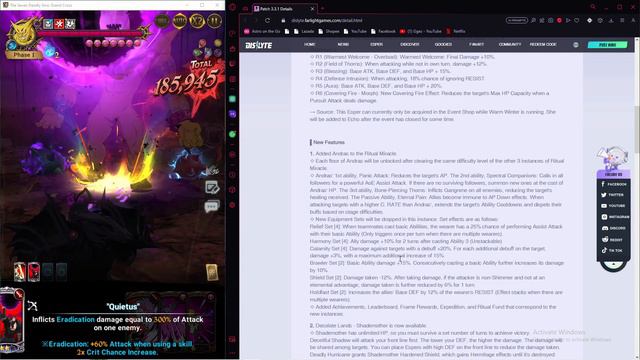
Task: Click the browser search magnifier icon
Action: coord(533,20)
